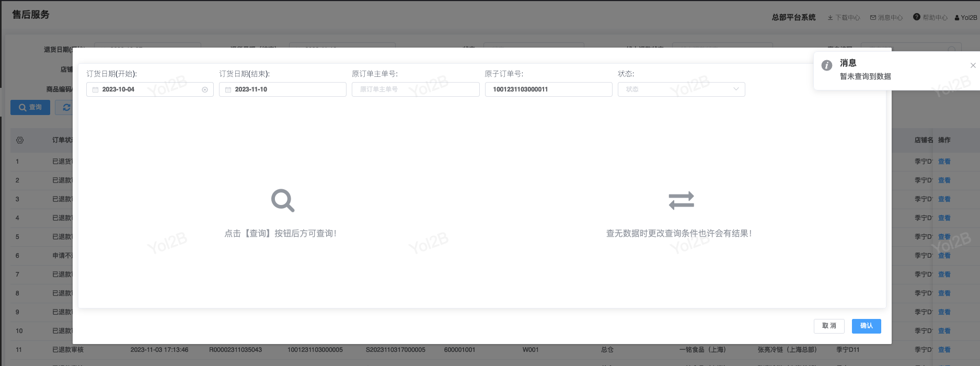Viewport: 980px width, 366px height.
Task: Click the 2023-11-03 17:13:46 timestamp cell
Action: (159, 350)
